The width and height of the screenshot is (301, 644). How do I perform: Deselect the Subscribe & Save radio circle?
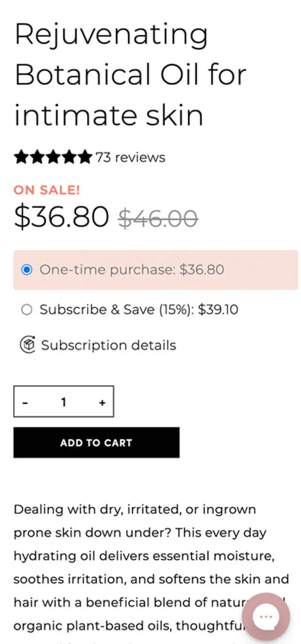[x=27, y=309]
